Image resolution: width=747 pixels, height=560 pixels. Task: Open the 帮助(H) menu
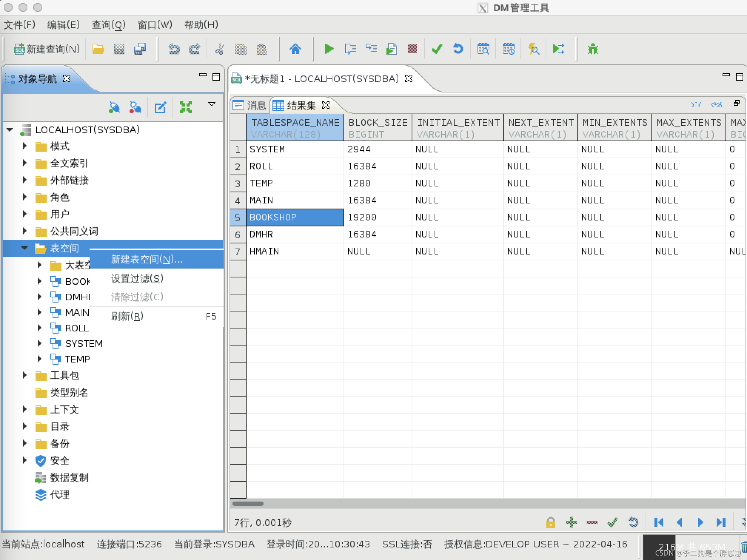201,25
